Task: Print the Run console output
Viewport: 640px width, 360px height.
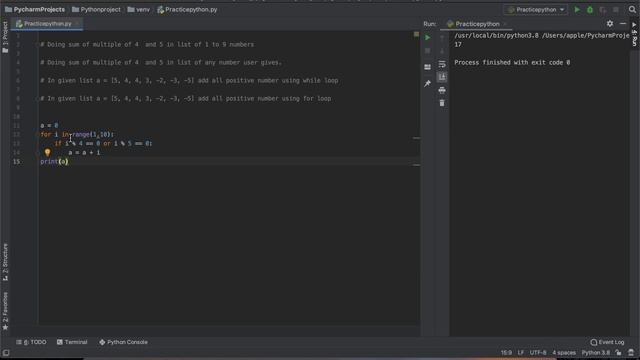Action: click(442, 90)
